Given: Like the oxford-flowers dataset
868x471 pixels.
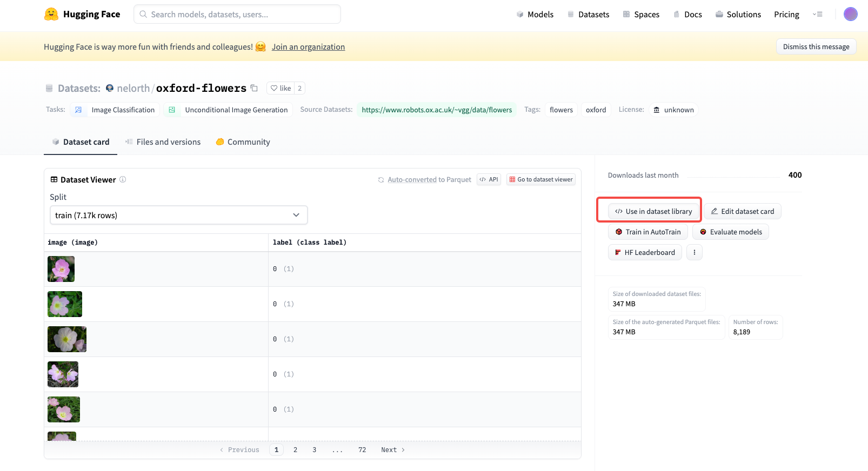Looking at the screenshot, I should pyautogui.click(x=281, y=88).
